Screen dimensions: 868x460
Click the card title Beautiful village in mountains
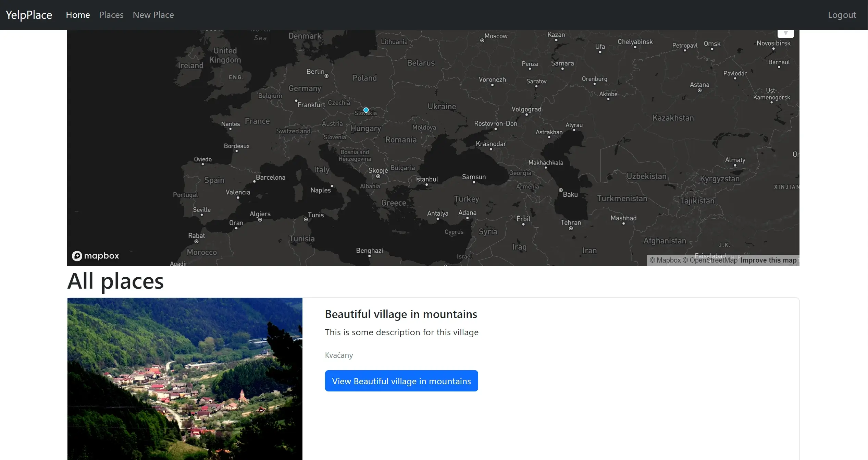[401, 314]
